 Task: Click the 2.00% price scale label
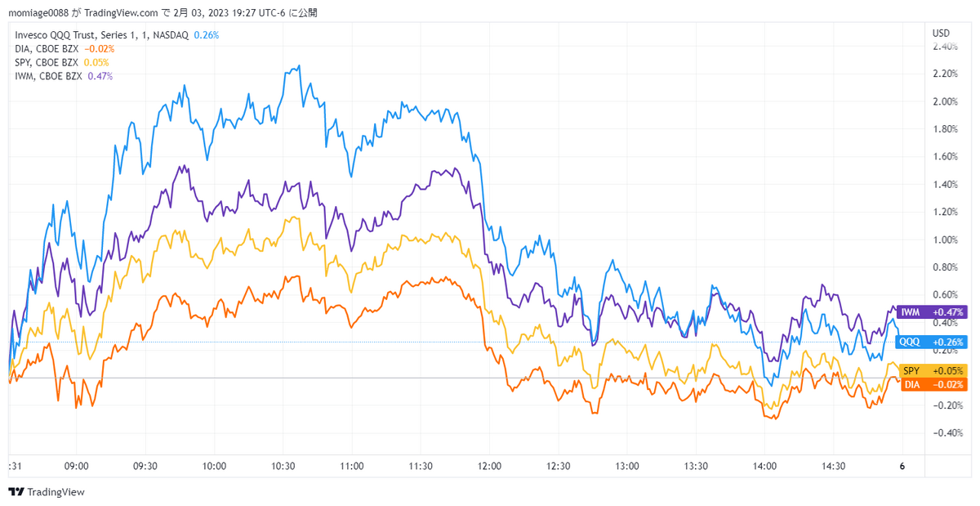point(944,101)
